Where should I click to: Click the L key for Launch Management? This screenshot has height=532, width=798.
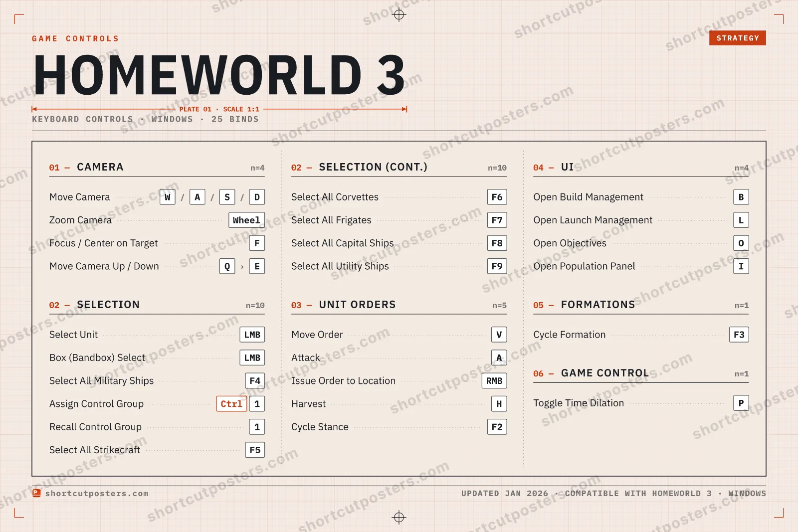tap(741, 220)
